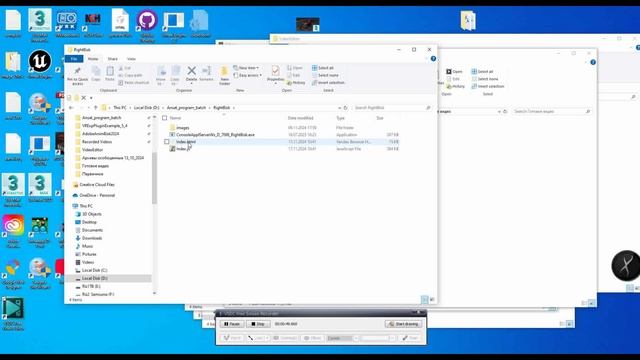Tick the select-all checkbox in the Name header
Screen dimensions: 640x360
[x=164, y=118]
